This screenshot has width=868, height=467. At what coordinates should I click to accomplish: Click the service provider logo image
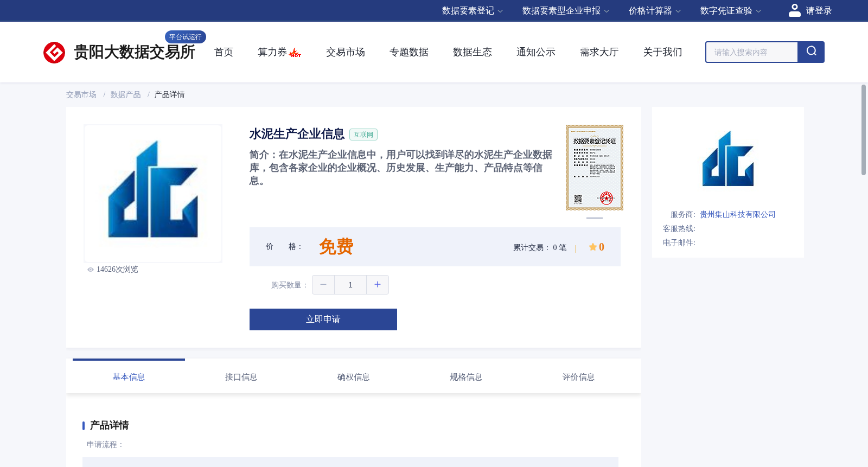coord(728,158)
